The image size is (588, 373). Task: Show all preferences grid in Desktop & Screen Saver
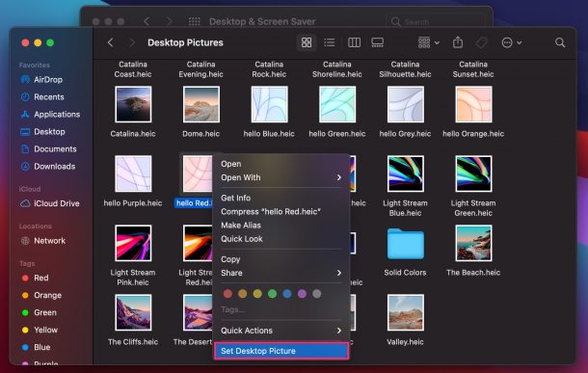click(195, 21)
